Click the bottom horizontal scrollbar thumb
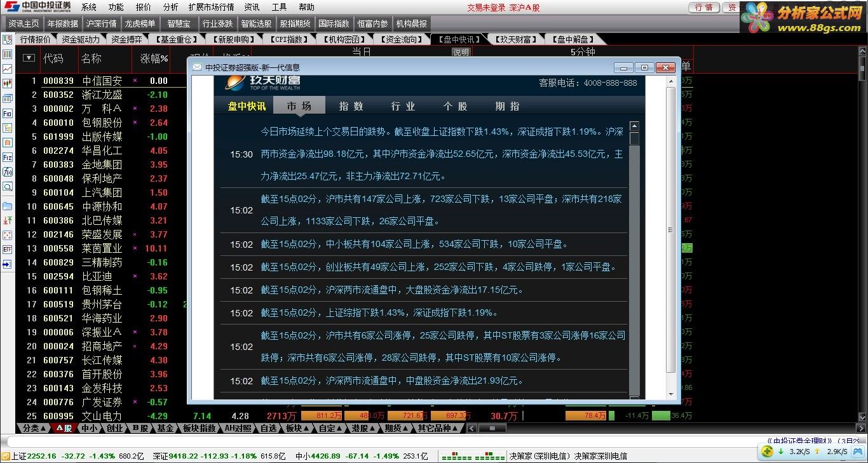 coord(491,428)
